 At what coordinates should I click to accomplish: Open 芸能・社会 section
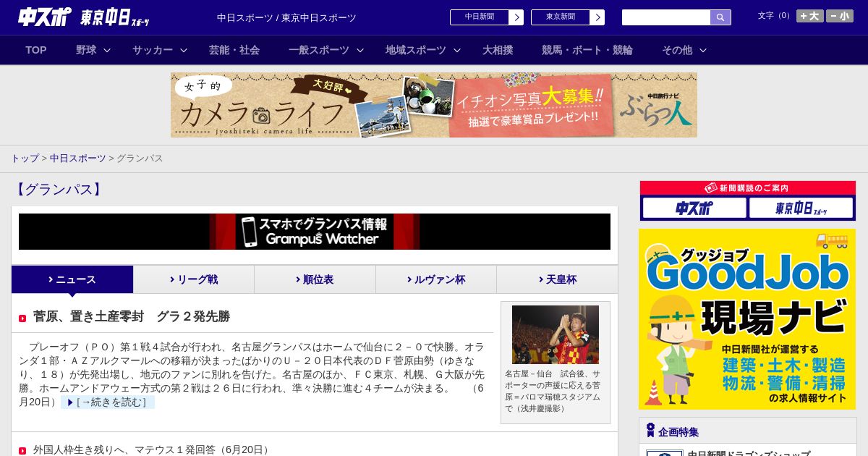(234, 50)
